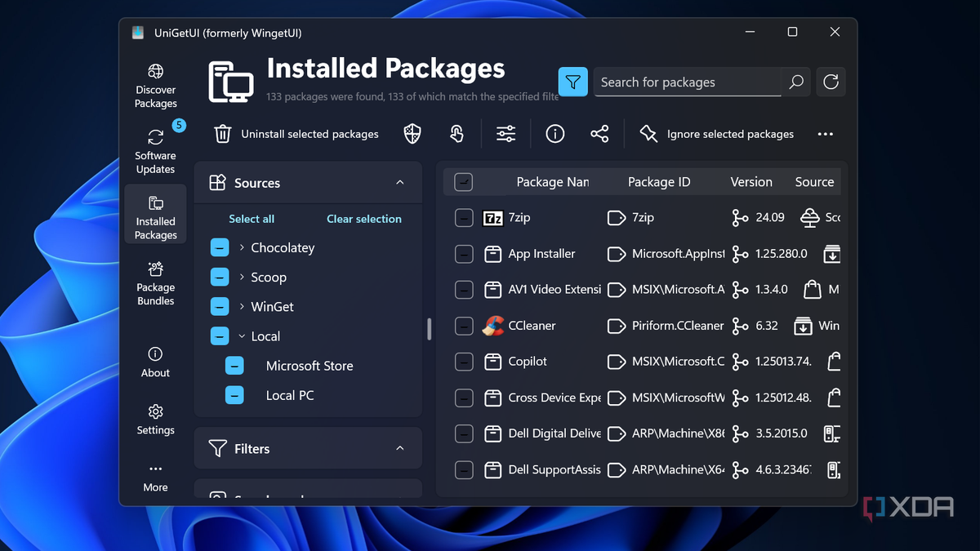This screenshot has width=980, height=551.
Task: Click the Installed Packages header icon
Action: click(x=230, y=82)
